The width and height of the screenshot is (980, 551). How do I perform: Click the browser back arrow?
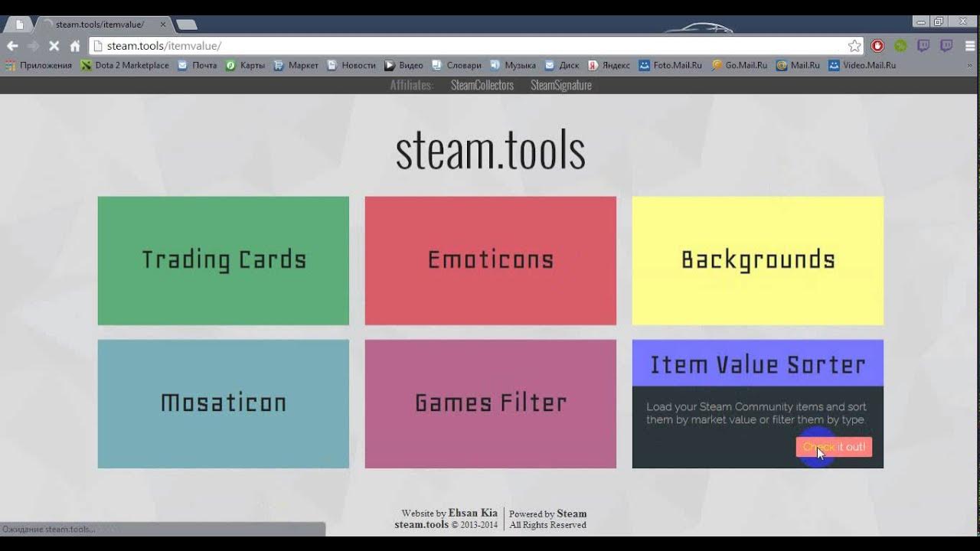12,46
